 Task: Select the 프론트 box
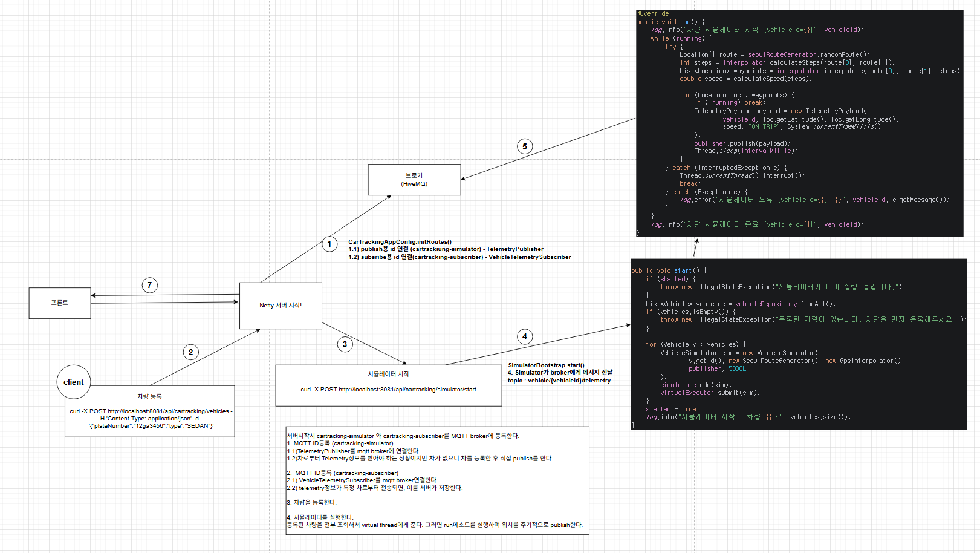click(60, 303)
